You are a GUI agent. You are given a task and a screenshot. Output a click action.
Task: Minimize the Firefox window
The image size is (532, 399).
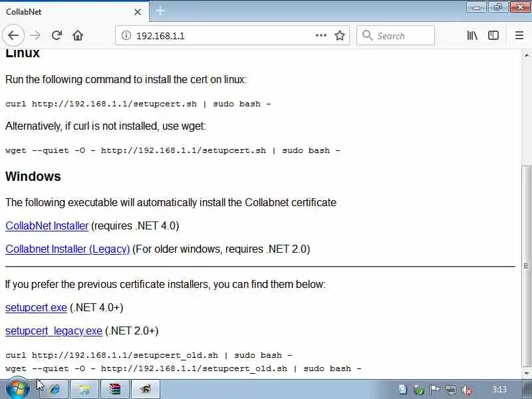pos(476,7)
